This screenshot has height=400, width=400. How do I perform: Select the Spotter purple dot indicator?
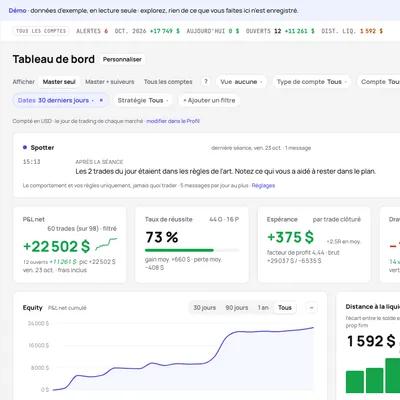(25, 147)
